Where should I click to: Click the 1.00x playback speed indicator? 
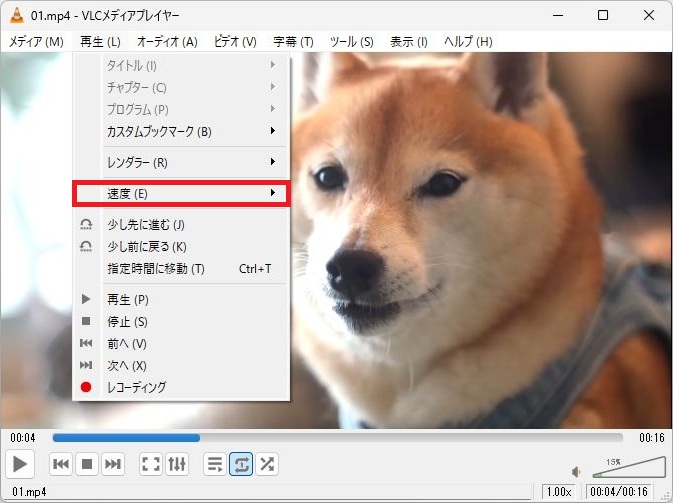point(557,492)
